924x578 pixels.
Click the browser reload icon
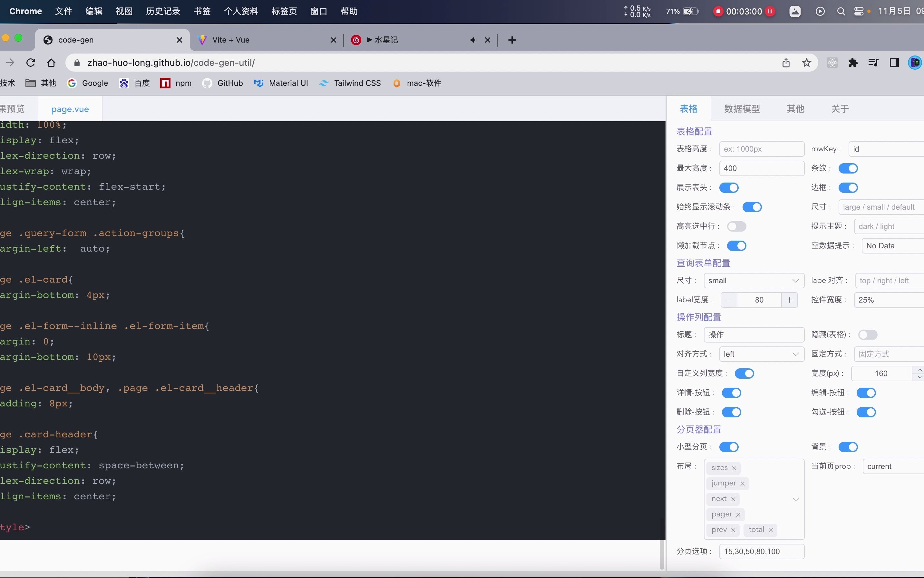coord(31,63)
